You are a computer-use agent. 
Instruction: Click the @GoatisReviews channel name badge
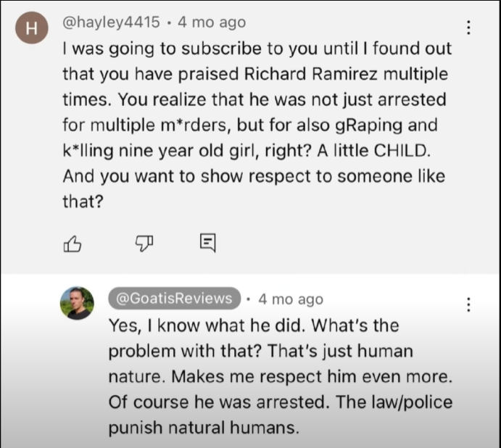coord(175,298)
